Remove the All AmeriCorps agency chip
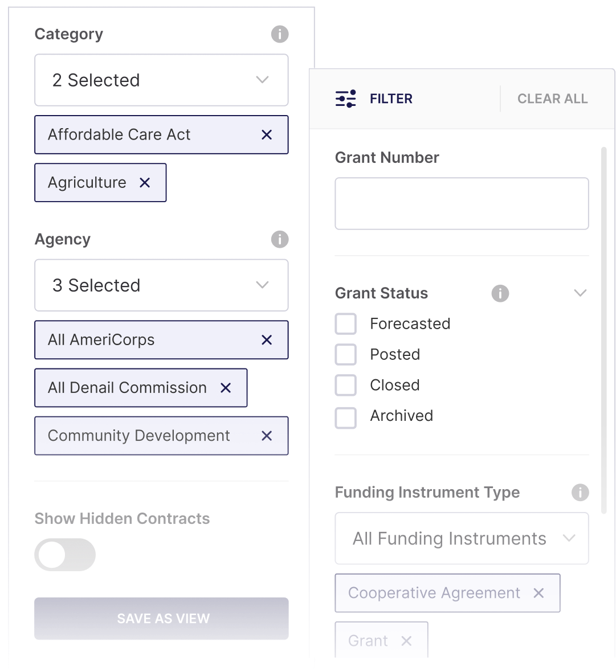 click(x=267, y=340)
